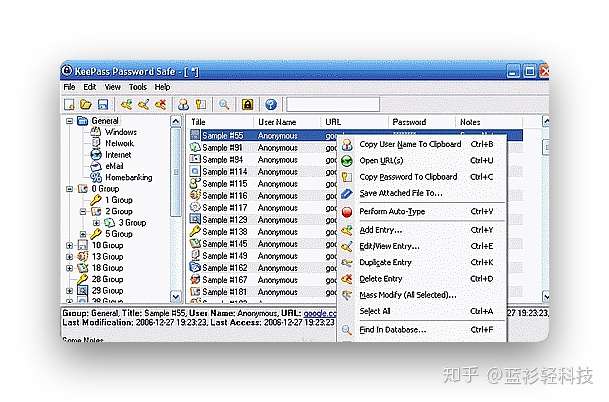Select entry Sample #167

pos(224,280)
